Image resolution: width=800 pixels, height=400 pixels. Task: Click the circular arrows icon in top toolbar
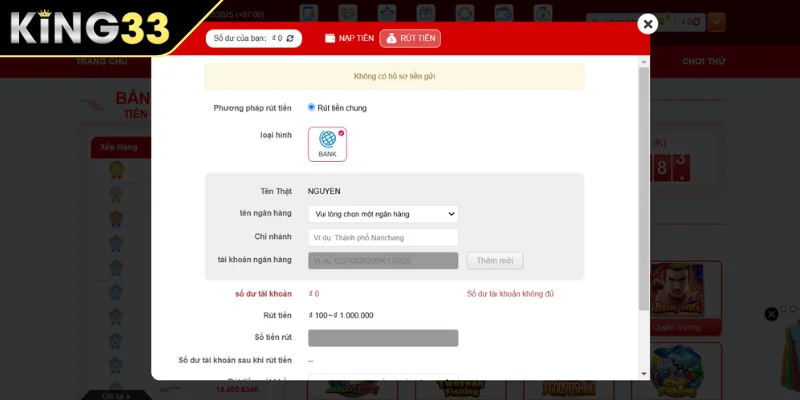click(x=465, y=13)
